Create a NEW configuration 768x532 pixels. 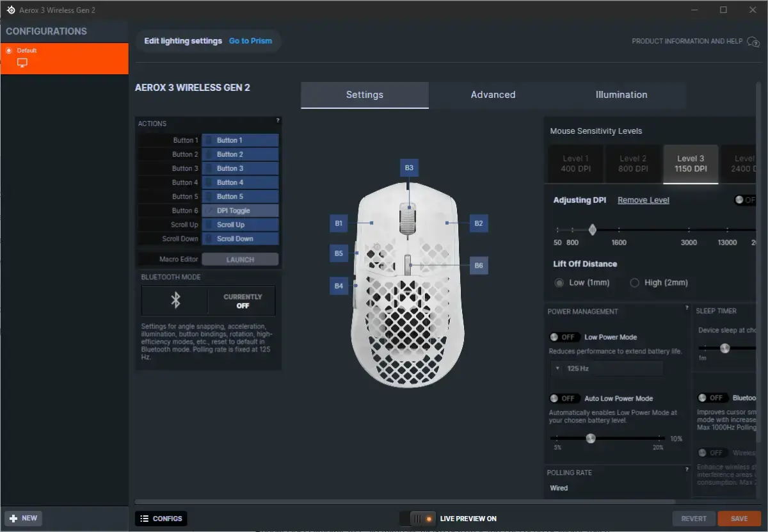coord(24,518)
